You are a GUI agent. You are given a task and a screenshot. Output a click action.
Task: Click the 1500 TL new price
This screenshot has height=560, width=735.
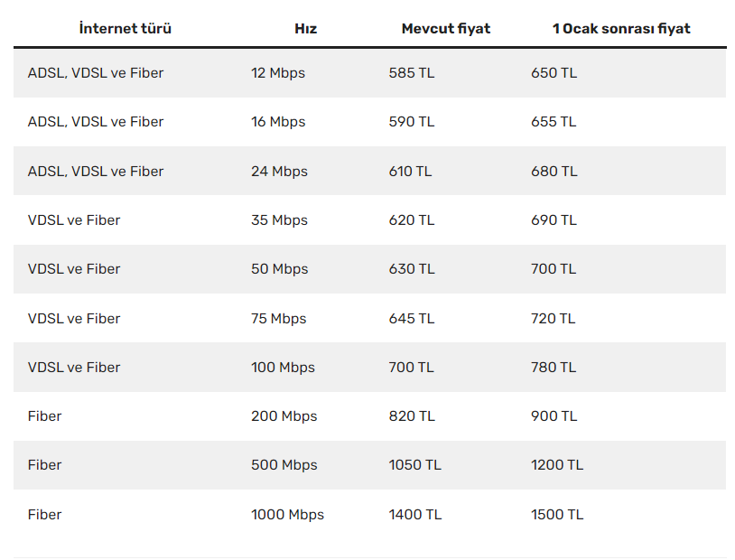click(x=557, y=515)
